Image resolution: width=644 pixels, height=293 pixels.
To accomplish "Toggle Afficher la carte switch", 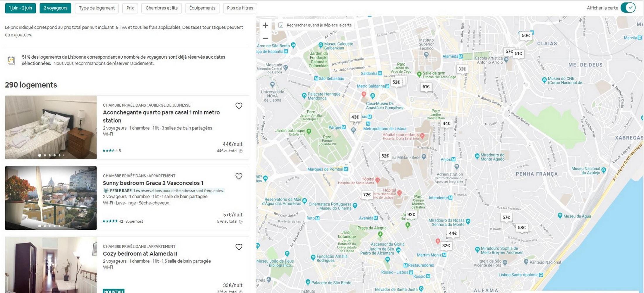I will 628,8.
